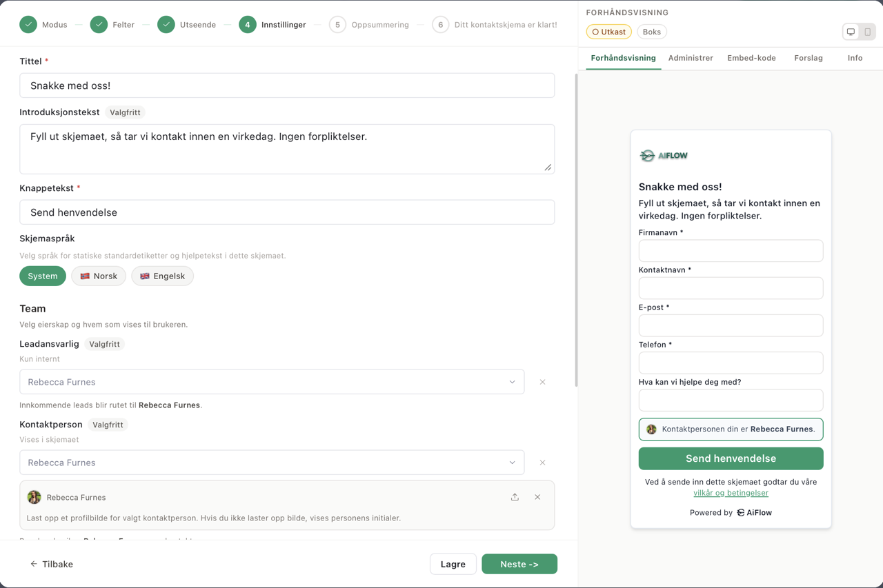Switch preview to desktop view icon
Viewport: 883px width, 588px height.
pyautogui.click(x=851, y=32)
